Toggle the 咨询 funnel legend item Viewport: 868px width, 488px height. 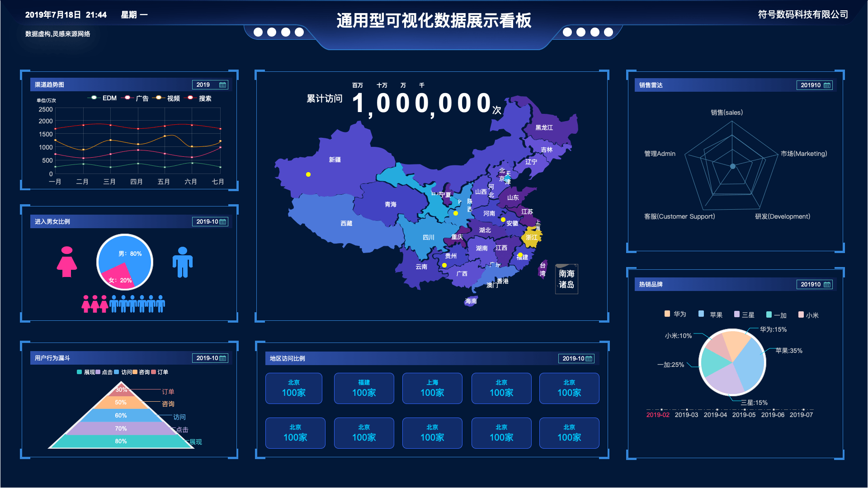click(141, 372)
